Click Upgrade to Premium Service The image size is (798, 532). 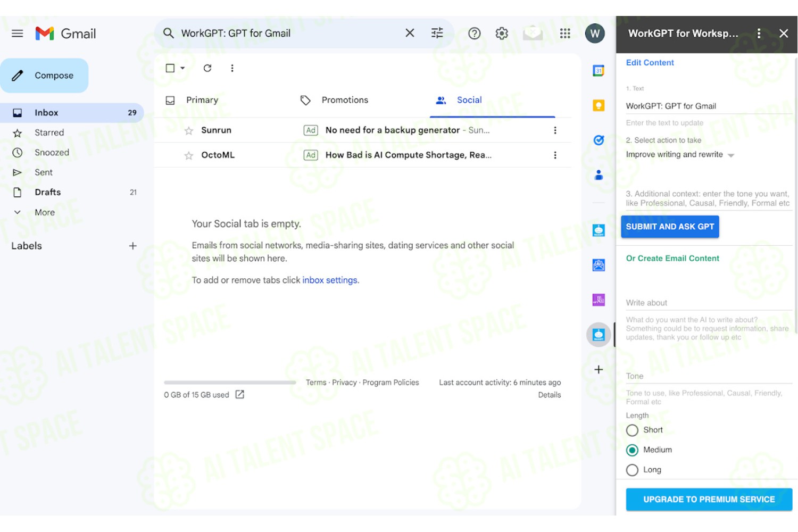click(709, 500)
